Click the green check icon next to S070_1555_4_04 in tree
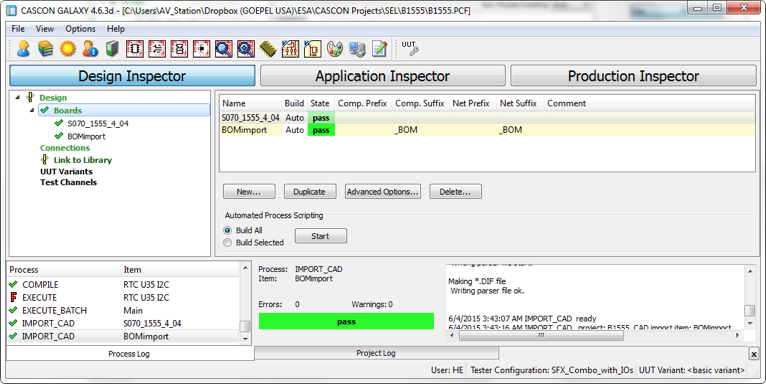This screenshot has width=766, height=384. click(x=59, y=123)
